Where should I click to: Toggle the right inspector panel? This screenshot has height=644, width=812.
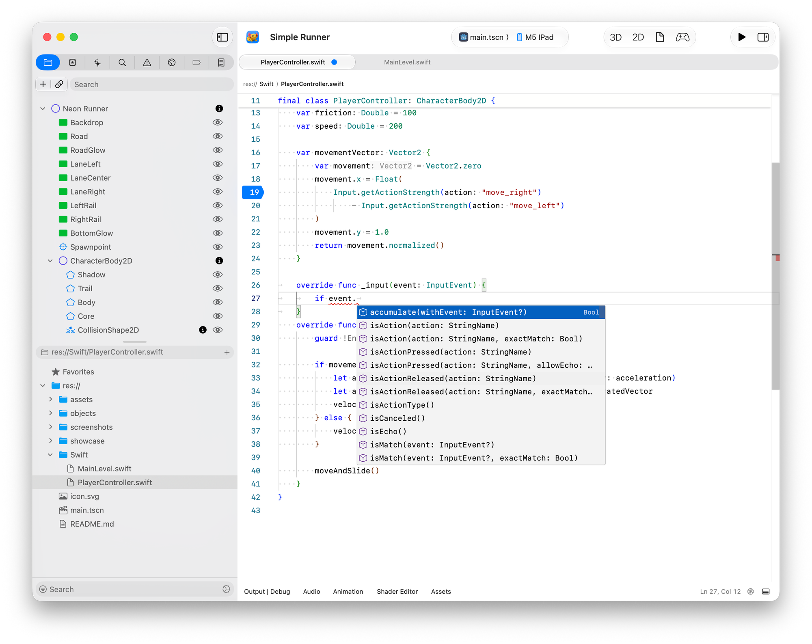click(x=763, y=37)
